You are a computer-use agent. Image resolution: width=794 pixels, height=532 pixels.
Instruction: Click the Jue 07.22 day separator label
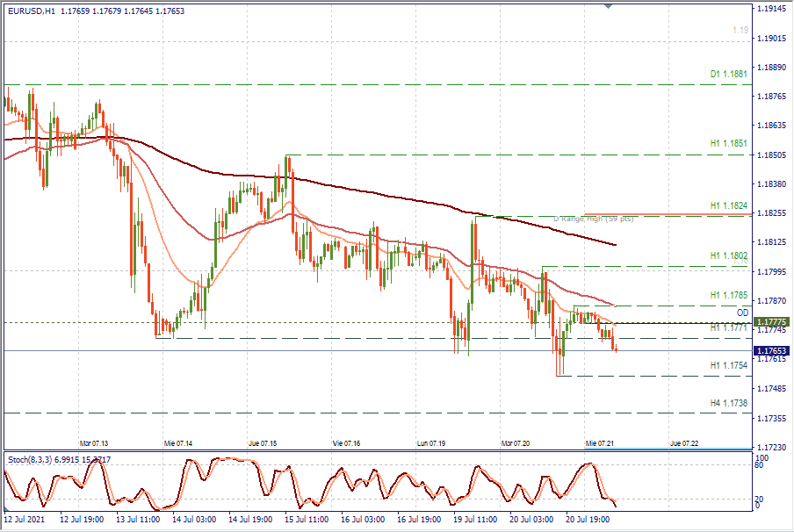coord(684,443)
